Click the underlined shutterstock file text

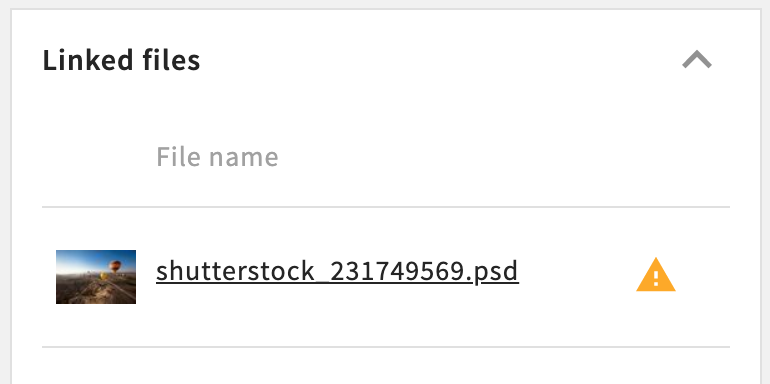(337, 272)
